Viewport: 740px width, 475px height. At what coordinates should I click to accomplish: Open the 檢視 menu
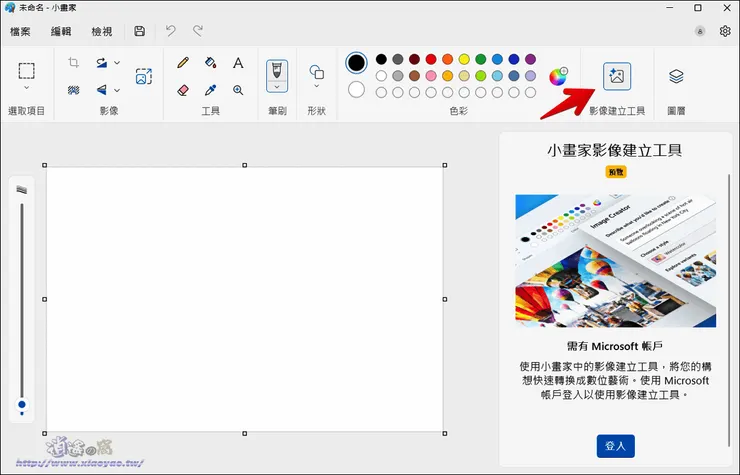(101, 32)
